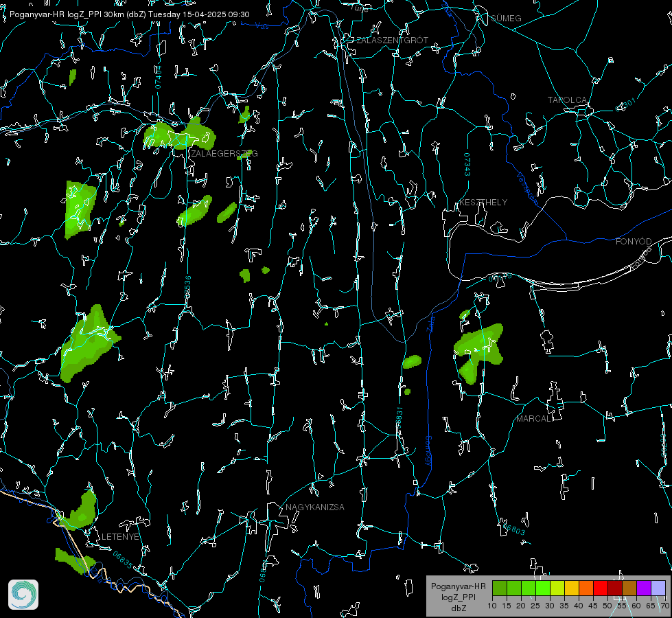Click the 'Veszprém' county border label

click(x=527, y=188)
